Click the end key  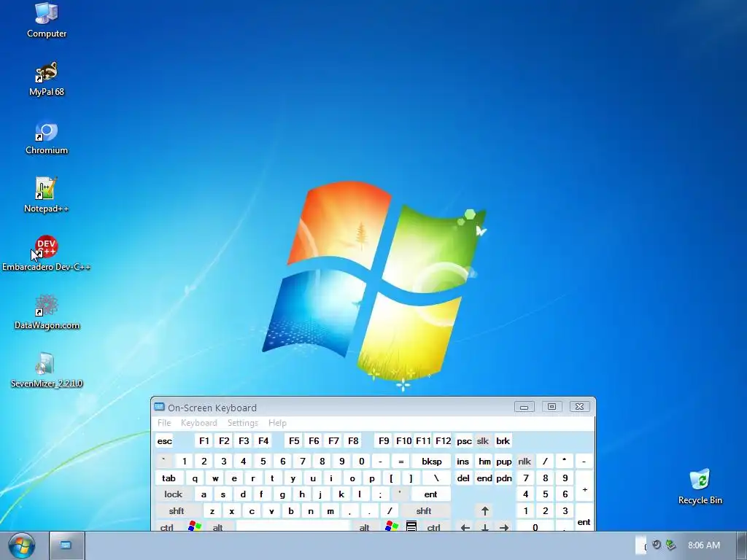[484, 478]
